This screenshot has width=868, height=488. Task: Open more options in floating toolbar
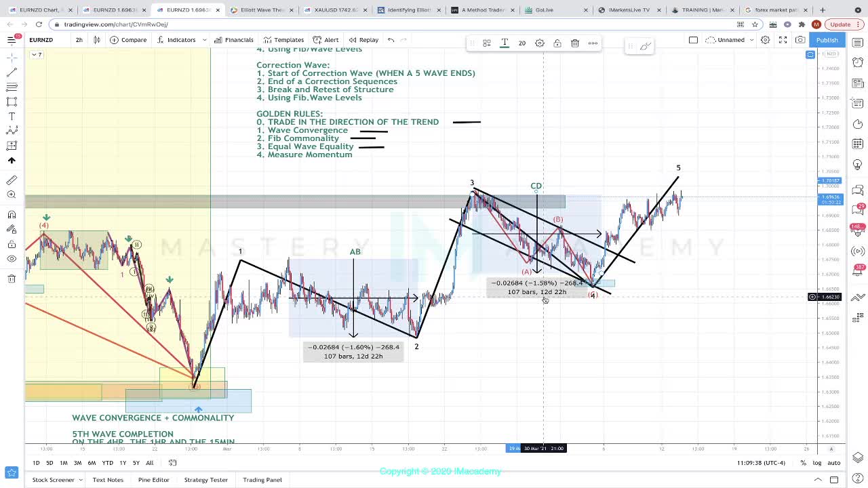click(x=593, y=43)
